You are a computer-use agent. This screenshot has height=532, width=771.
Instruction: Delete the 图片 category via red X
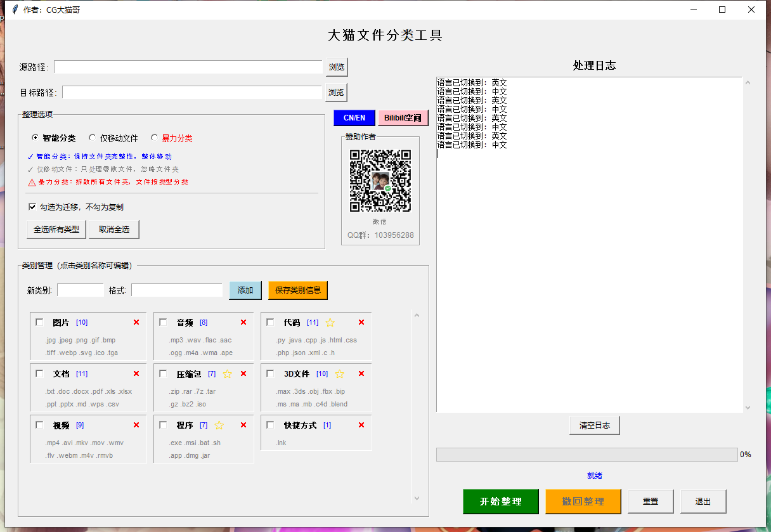pos(136,322)
